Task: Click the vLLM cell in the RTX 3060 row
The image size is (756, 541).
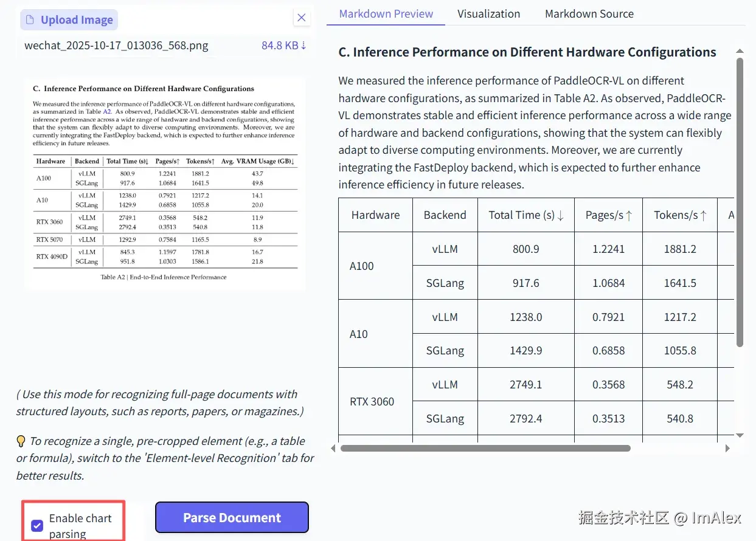Action: (445, 385)
